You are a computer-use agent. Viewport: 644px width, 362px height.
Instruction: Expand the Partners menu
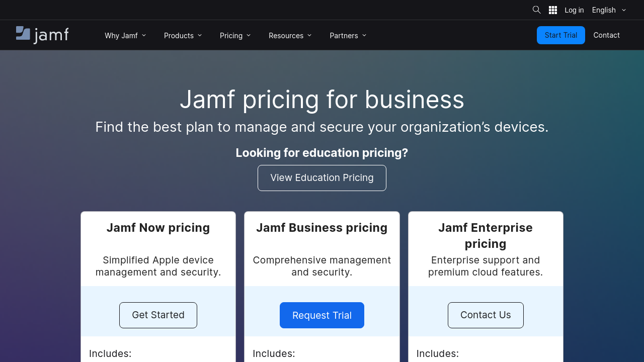click(x=348, y=36)
